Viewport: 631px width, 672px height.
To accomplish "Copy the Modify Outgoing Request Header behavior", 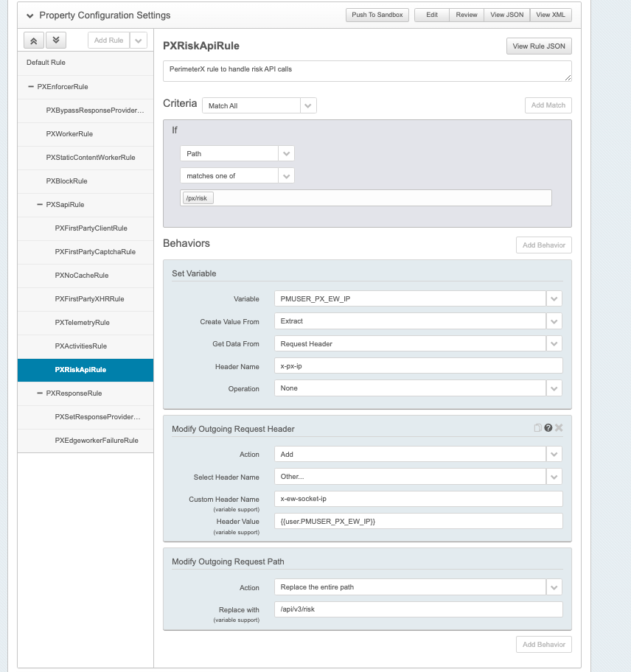I will (x=537, y=427).
